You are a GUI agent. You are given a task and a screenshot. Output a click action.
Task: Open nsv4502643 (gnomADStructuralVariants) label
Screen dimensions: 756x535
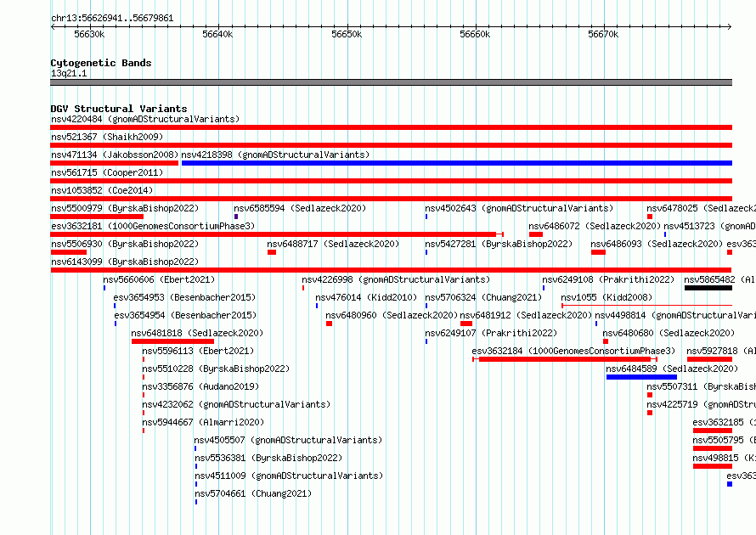[x=519, y=208]
